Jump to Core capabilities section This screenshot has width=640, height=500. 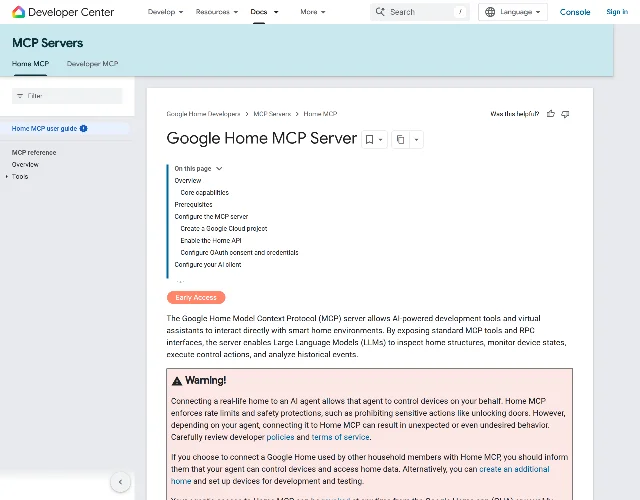(204, 193)
